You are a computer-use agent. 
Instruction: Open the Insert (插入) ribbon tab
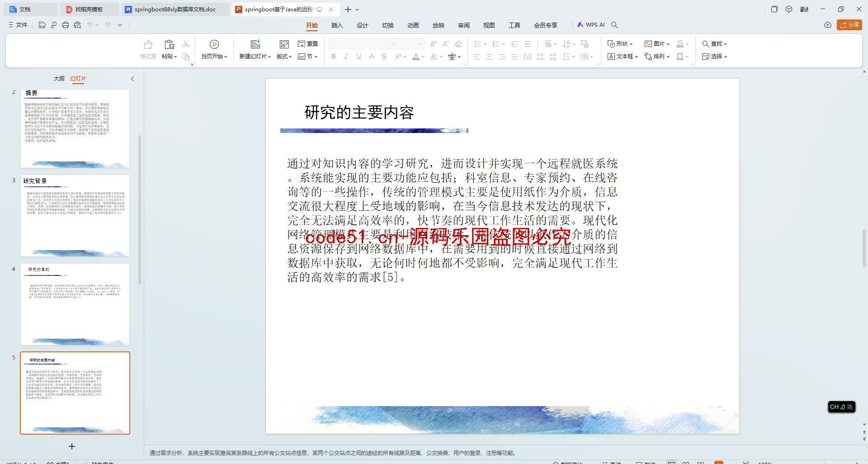[x=337, y=25]
